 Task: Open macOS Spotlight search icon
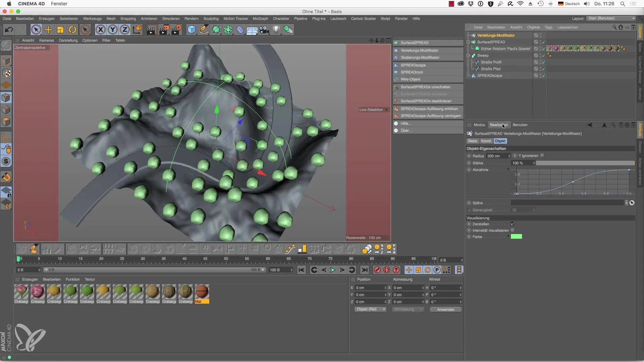(623, 4)
